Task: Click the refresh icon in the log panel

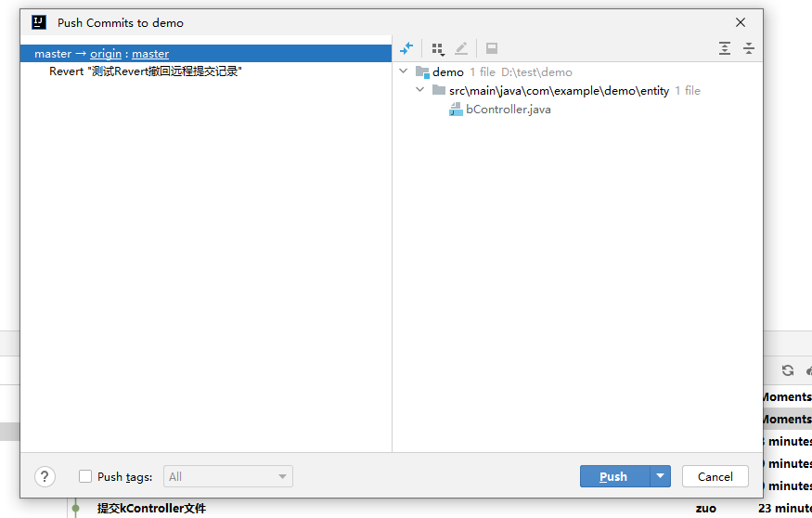Action: (x=788, y=370)
